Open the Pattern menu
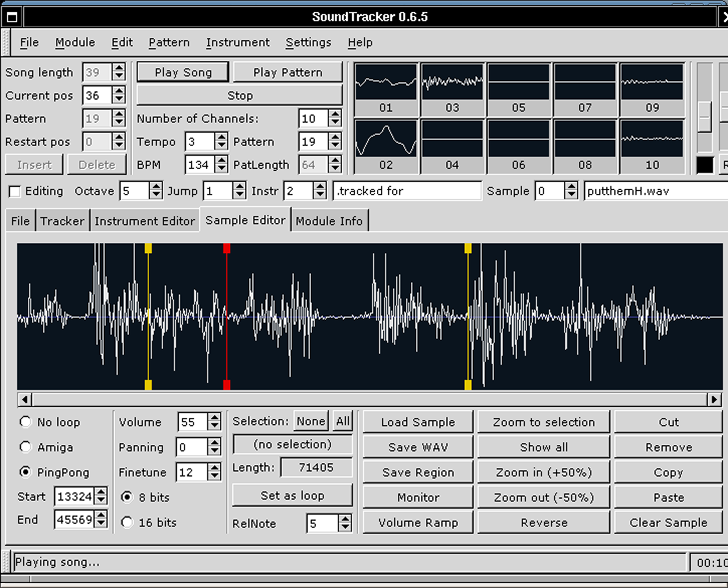Screen dimensions: 728x588 169,42
